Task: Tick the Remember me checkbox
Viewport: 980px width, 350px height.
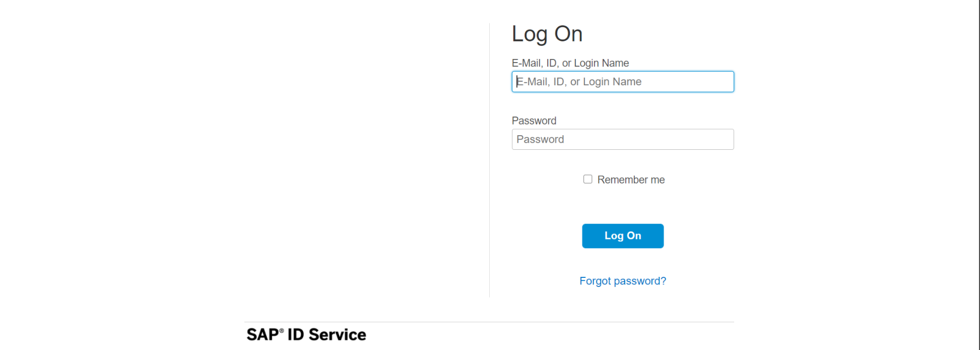Action: (x=587, y=180)
